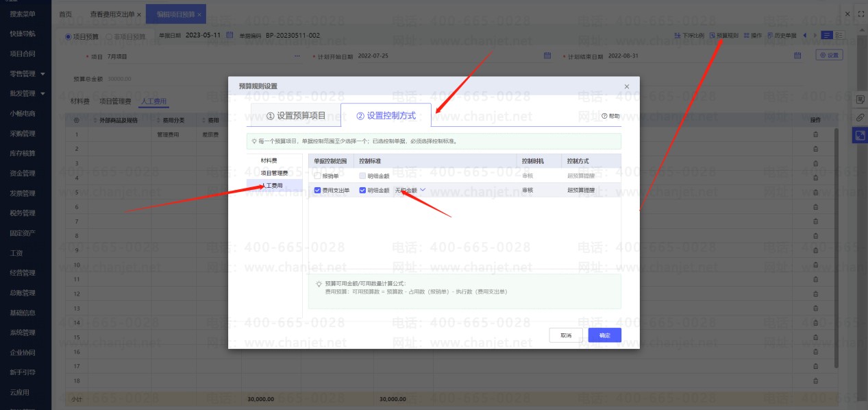Switch to 查看费用支出单 tab

pos(112,14)
